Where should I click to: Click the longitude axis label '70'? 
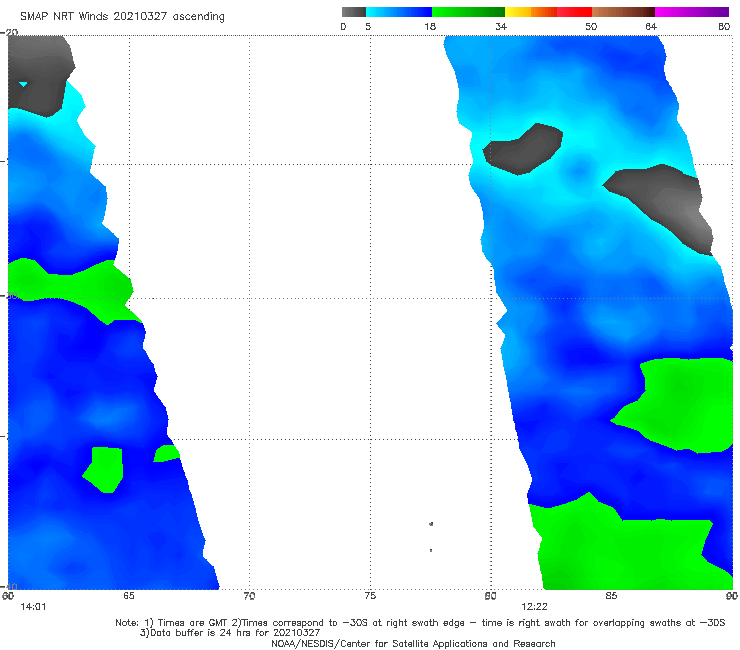click(x=249, y=596)
